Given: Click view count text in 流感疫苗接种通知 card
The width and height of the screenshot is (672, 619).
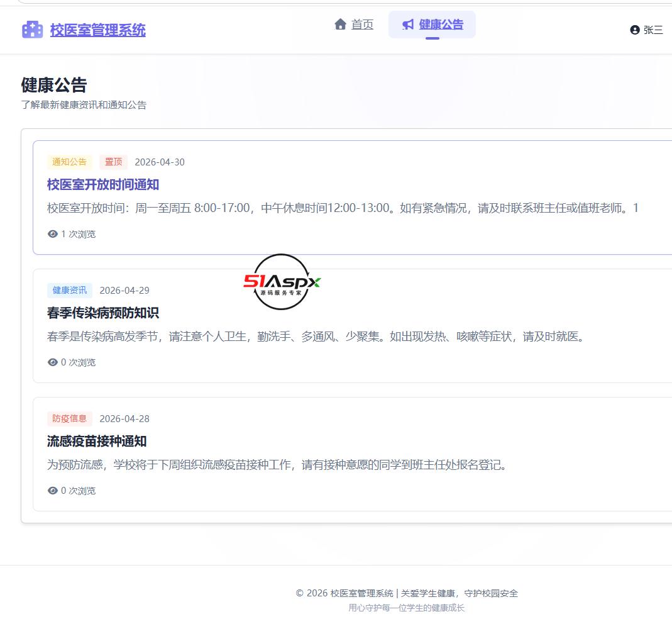Looking at the screenshot, I should click(x=79, y=490).
